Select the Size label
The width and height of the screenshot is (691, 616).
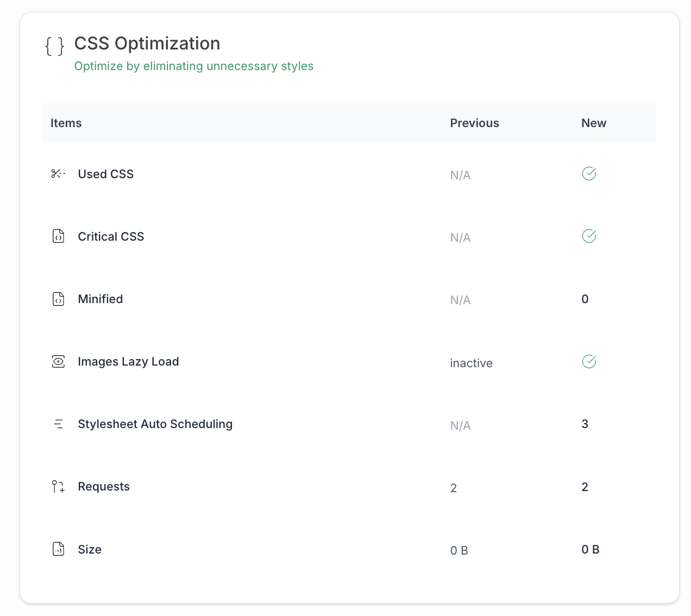pos(90,549)
